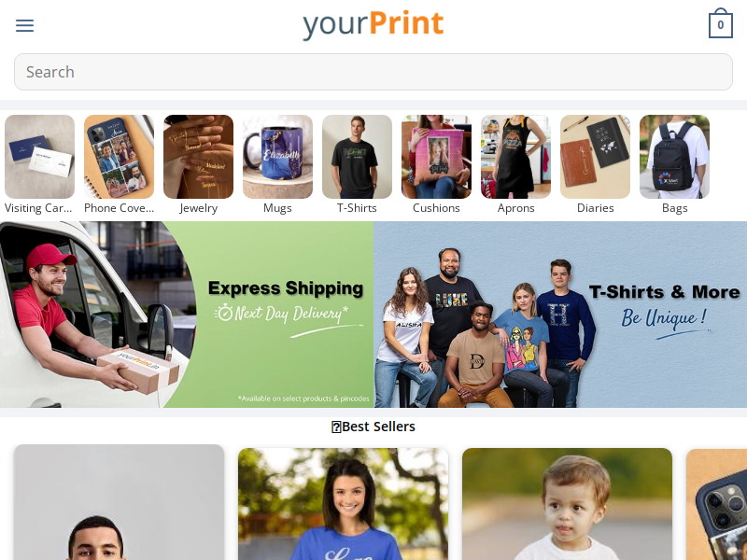Click the T-Shirts & More banner
Viewport: 747px width, 560px height.
(560, 315)
